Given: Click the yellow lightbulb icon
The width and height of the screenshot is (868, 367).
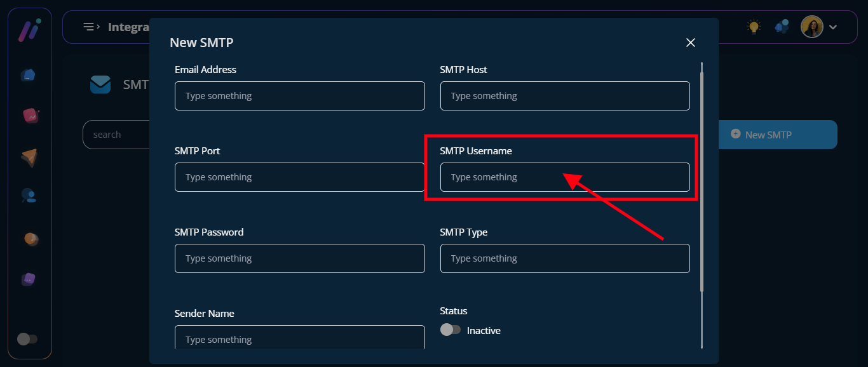Looking at the screenshot, I should click(754, 27).
